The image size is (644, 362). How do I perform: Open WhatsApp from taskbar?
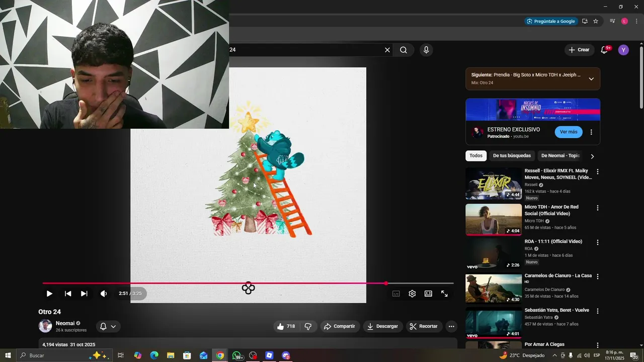click(237, 355)
